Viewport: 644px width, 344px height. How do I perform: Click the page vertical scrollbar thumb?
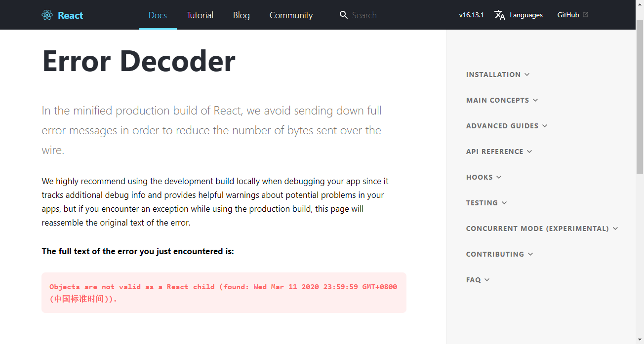[640, 96]
